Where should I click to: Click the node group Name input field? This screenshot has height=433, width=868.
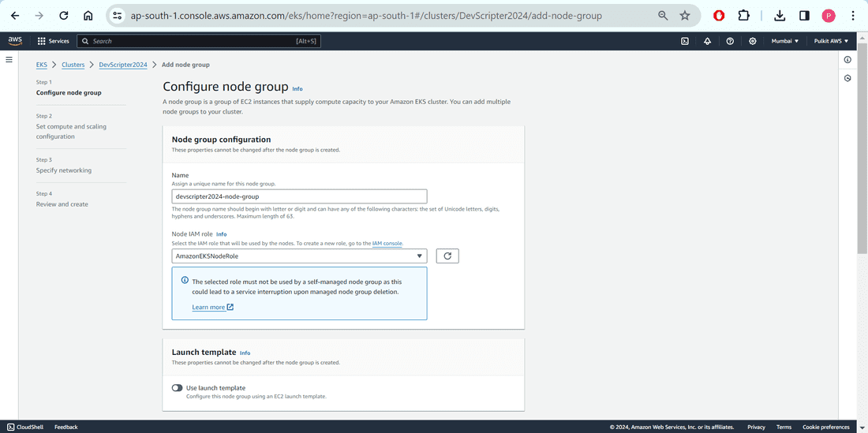tap(300, 196)
